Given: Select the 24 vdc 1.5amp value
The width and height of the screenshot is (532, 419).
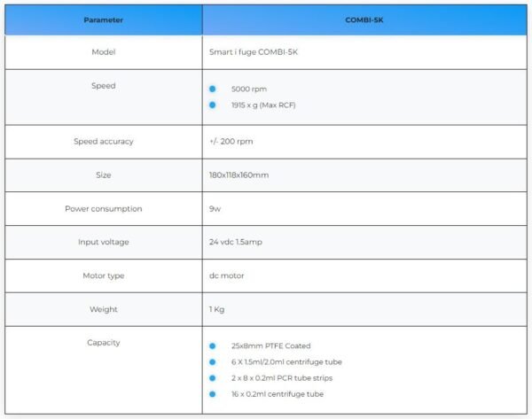Looking at the screenshot, I should 237,243.
